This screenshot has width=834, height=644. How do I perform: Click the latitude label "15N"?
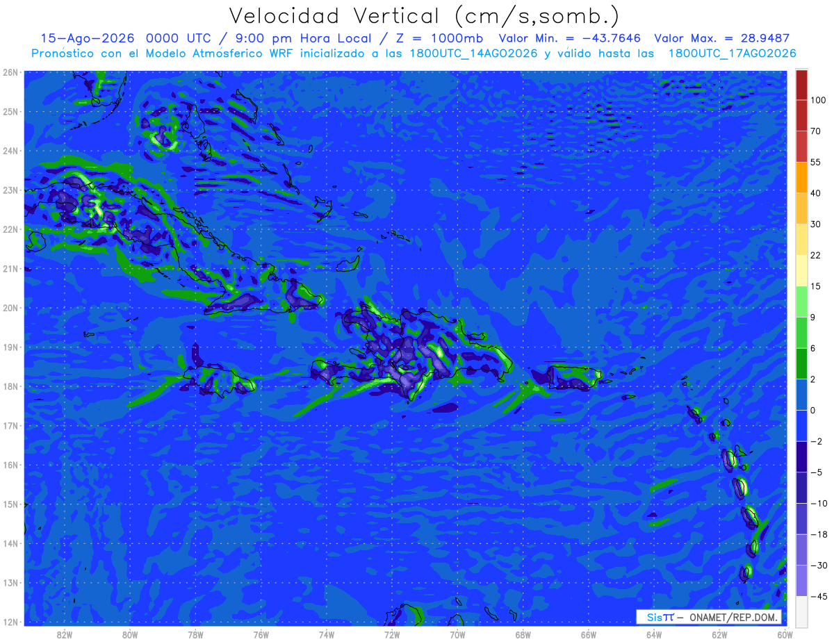(10, 504)
